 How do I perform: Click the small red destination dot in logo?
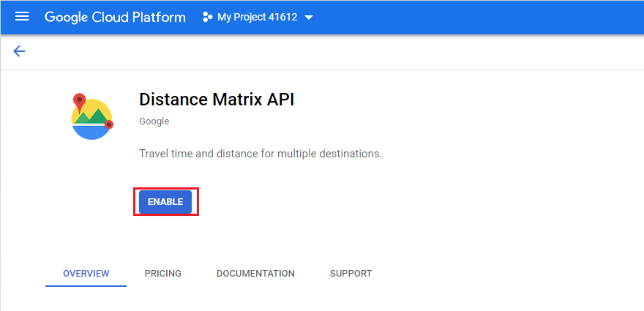[109, 124]
